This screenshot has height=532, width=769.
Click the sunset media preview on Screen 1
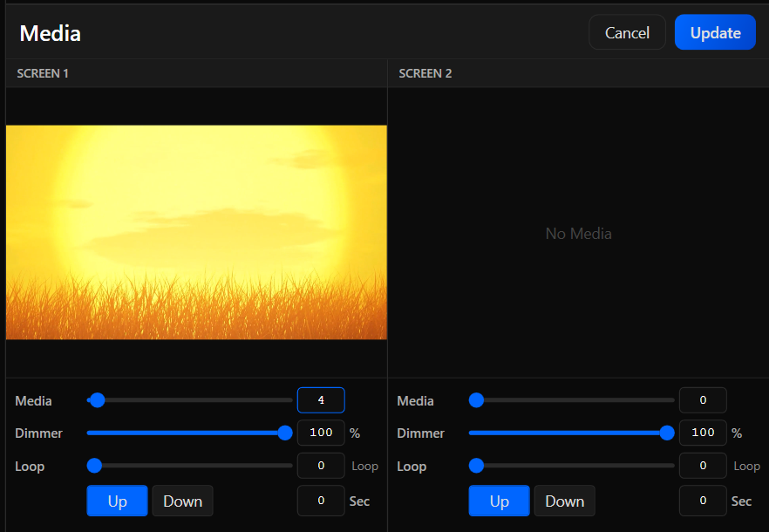tap(196, 231)
